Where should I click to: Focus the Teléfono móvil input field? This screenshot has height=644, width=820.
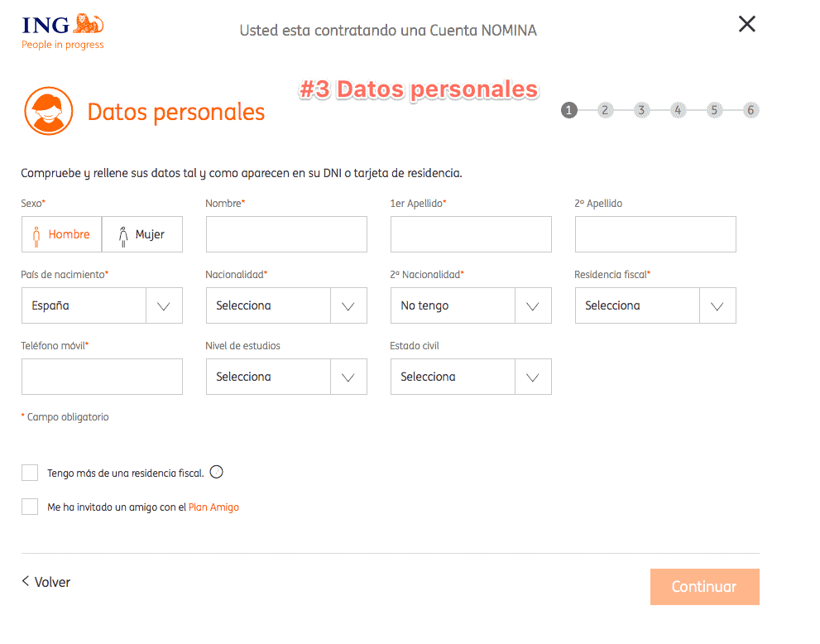[x=102, y=377]
